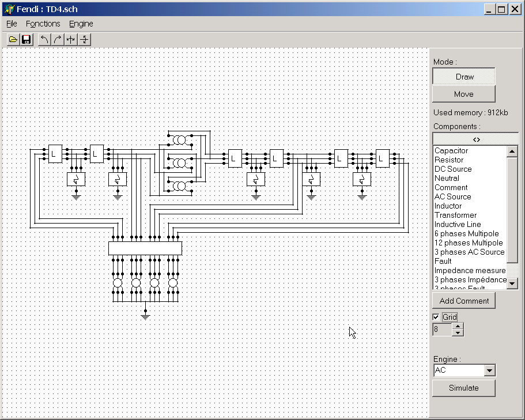Image resolution: width=525 pixels, height=420 pixels.
Task: Click the Fendi application icon in title bar
Action: point(9,9)
